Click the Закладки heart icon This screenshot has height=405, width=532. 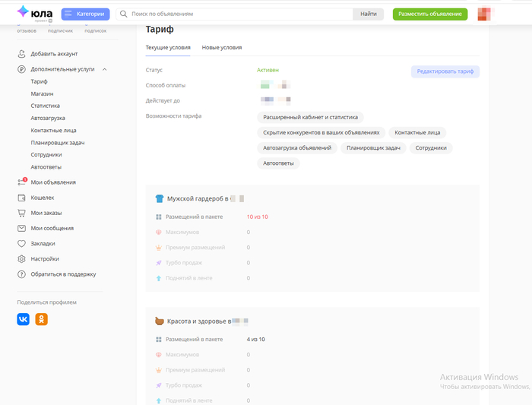[23, 244]
